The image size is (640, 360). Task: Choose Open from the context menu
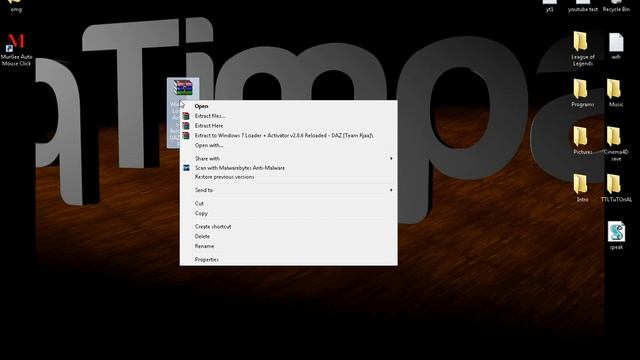coord(289,106)
